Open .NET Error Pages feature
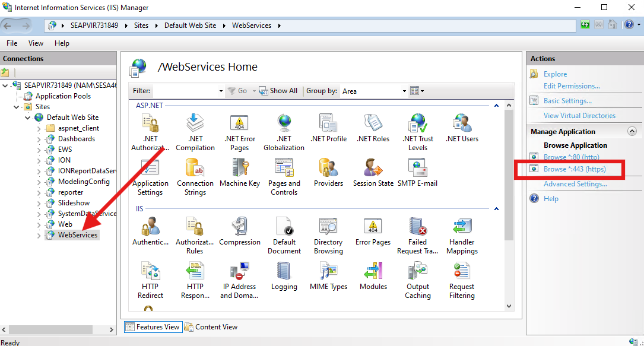 [x=239, y=132]
